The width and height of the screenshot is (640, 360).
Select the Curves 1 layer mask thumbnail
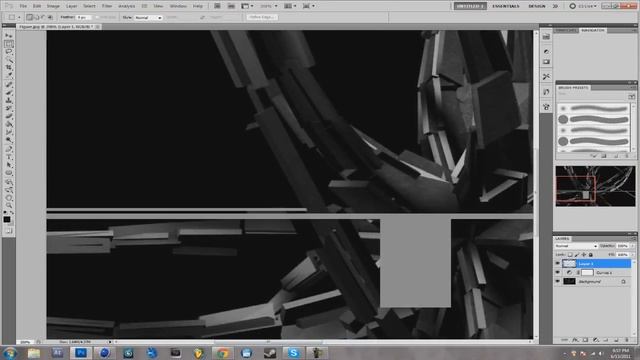coord(587,273)
